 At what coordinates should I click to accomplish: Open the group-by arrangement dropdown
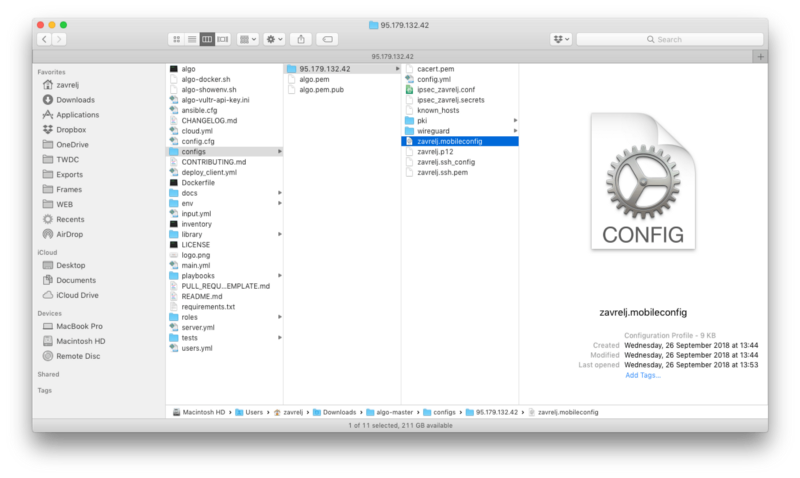pyautogui.click(x=247, y=39)
